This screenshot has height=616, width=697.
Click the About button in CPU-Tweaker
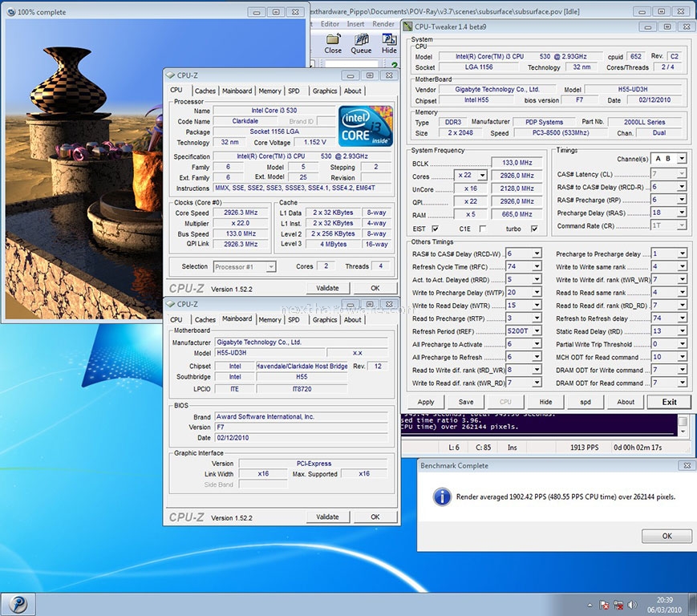[626, 402]
